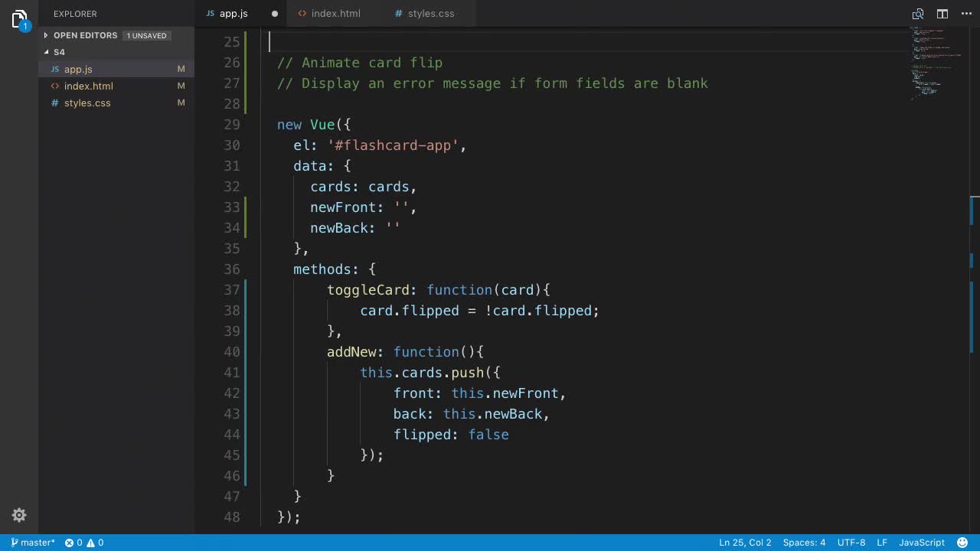The height and width of the screenshot is (551, 980).
Task: Click the addNew method name
Action: click(351, 352)
